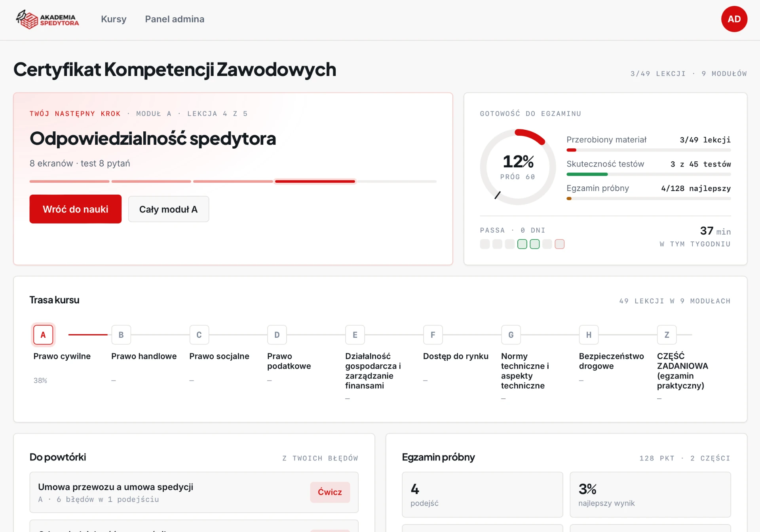Click the Do powtórki section heading
760x532 pixels.
(58, 457)
